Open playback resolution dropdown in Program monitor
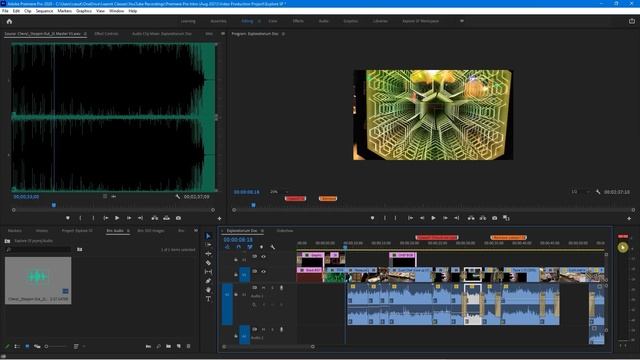 [x=580, y=192]
